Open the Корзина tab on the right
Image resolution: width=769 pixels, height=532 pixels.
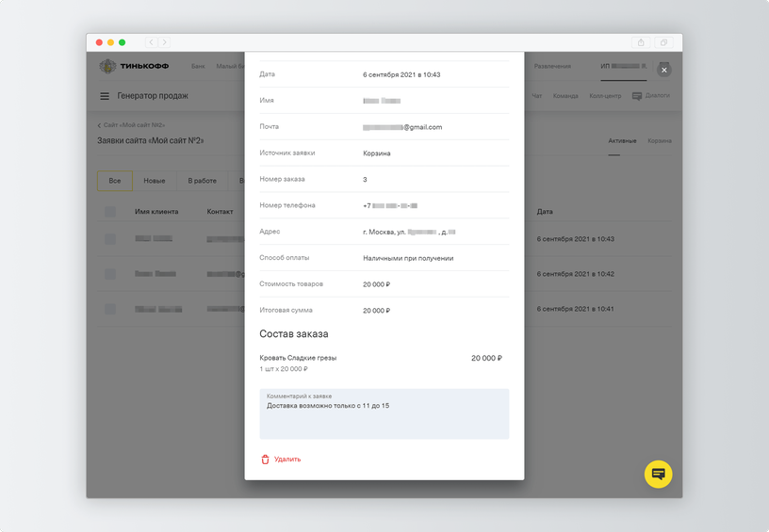(659, 141)
